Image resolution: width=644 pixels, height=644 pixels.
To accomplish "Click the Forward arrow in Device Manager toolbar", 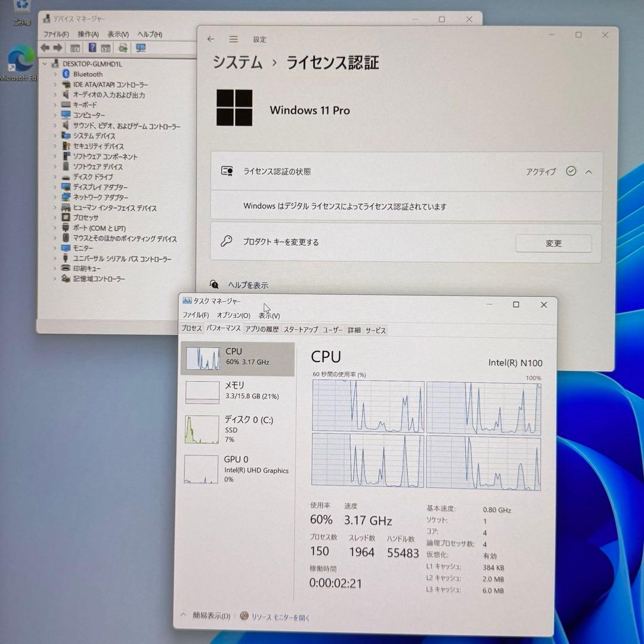I will (58, 48).
